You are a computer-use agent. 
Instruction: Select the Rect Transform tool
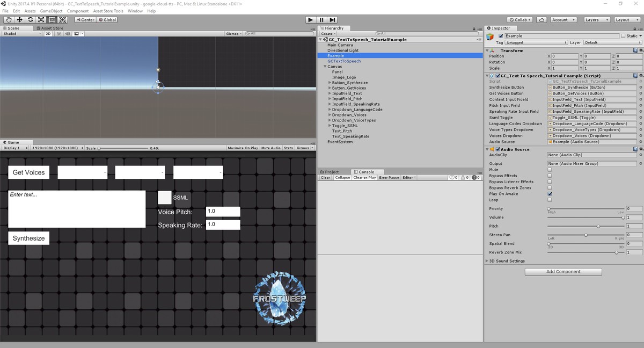52,19
